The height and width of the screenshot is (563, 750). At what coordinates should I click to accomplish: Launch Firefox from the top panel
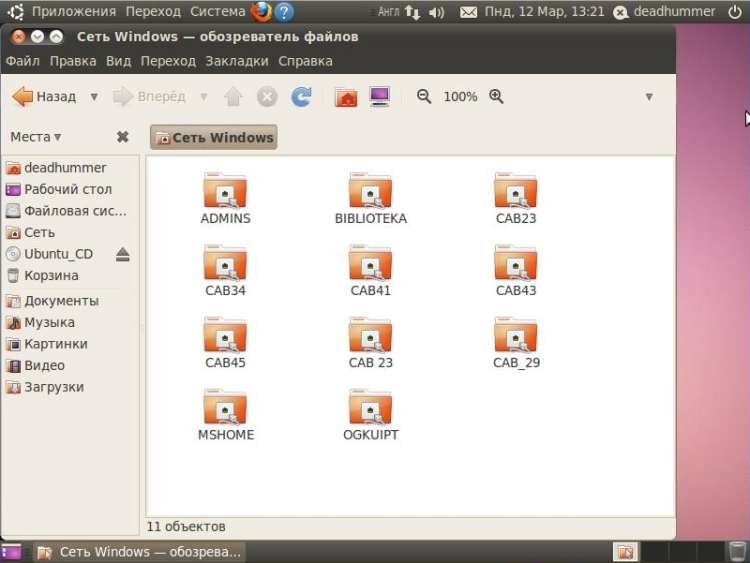coord(261,12)
